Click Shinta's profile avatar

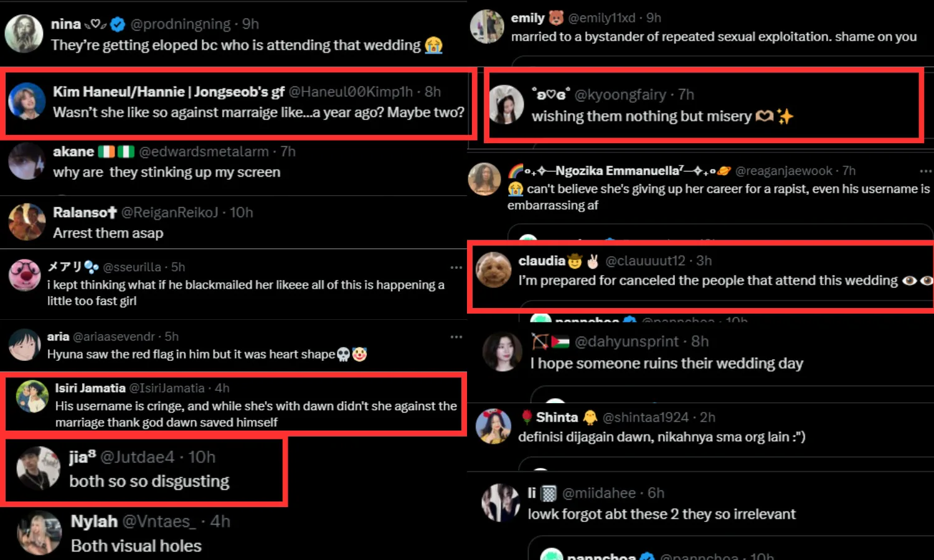pos(493,426)
